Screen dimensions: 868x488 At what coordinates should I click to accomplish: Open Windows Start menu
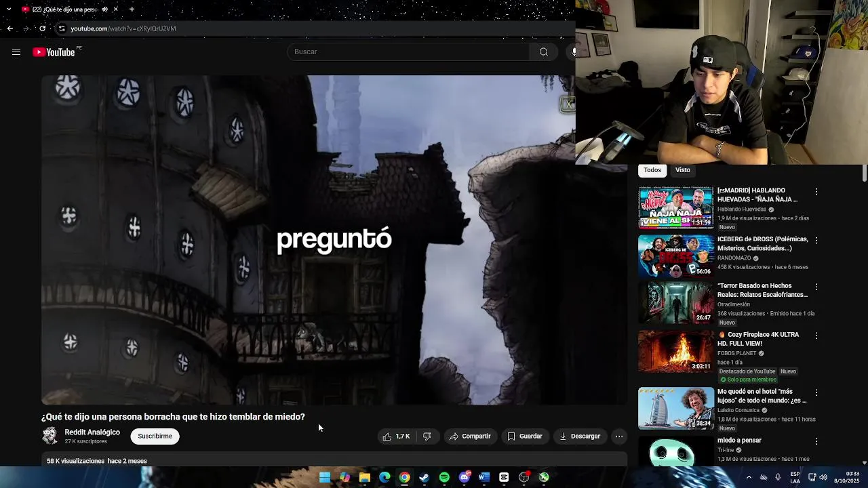[x=325, y=477]
